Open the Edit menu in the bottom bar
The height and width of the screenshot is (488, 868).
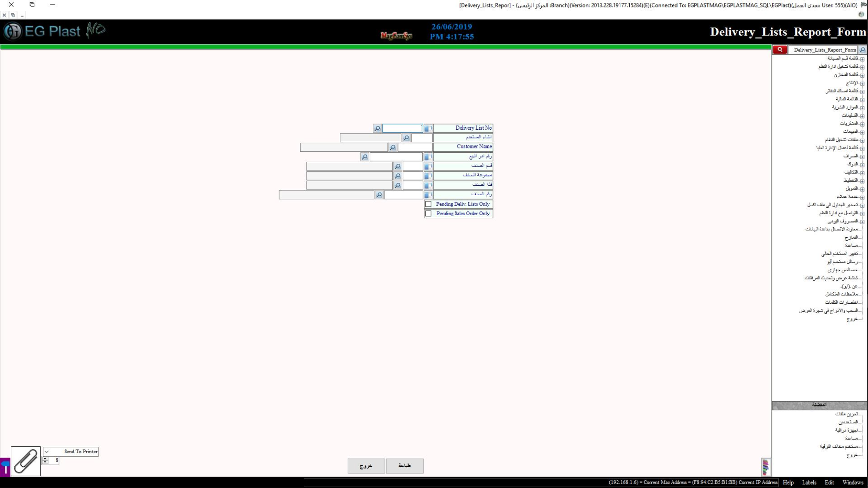tap(829, 483)
